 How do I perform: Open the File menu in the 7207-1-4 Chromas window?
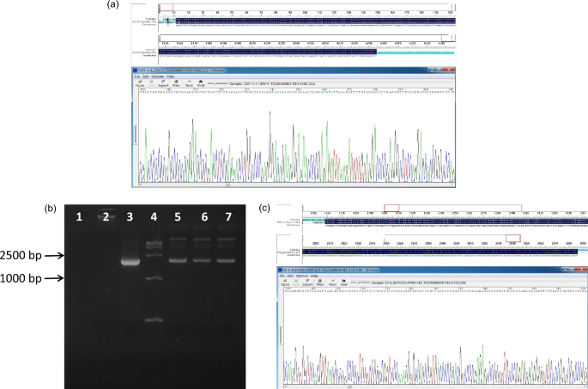point(136,76)
